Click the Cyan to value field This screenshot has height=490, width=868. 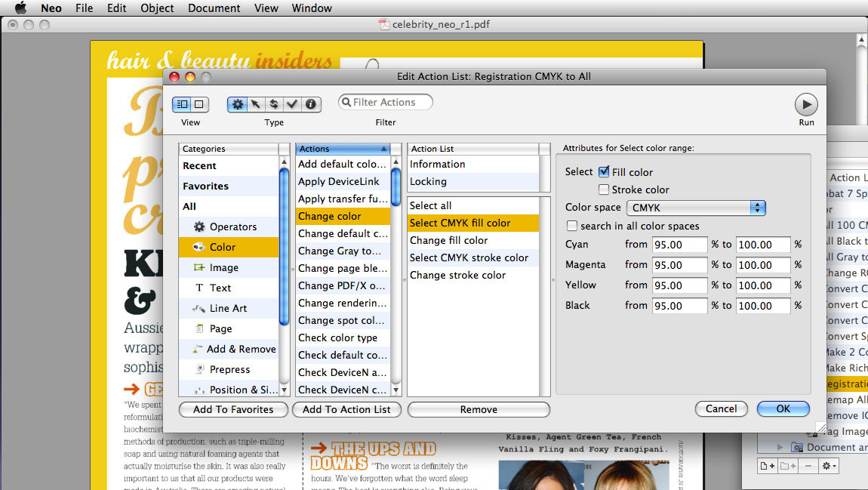coord(763,244)
